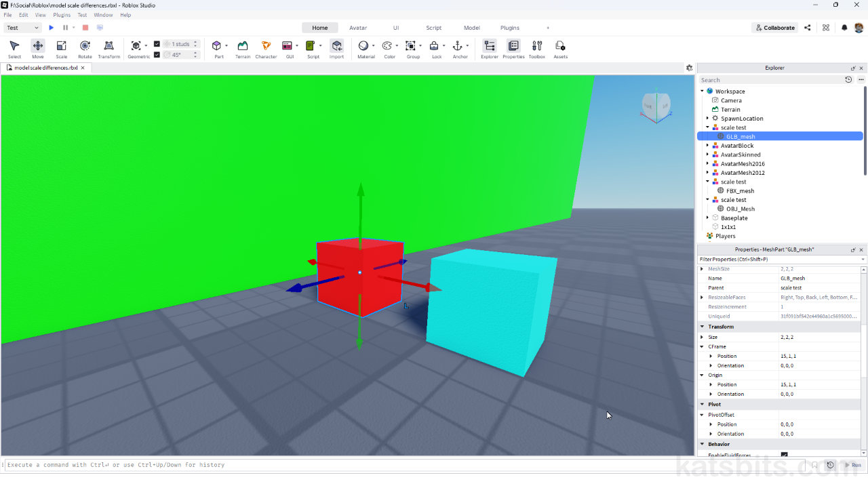Viewport: 868px width, 488px height.
Task: Switch to the UI ribbon tab
Action: click(396, 28)
